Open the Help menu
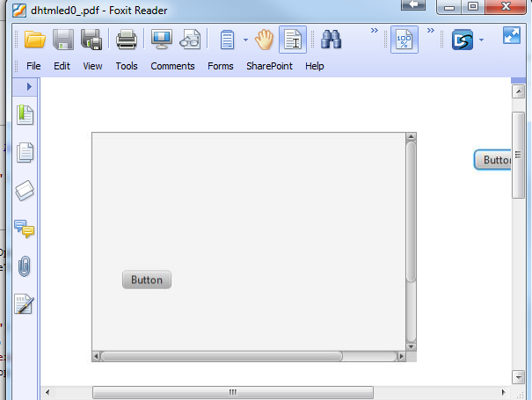 (x=315, y=66)
